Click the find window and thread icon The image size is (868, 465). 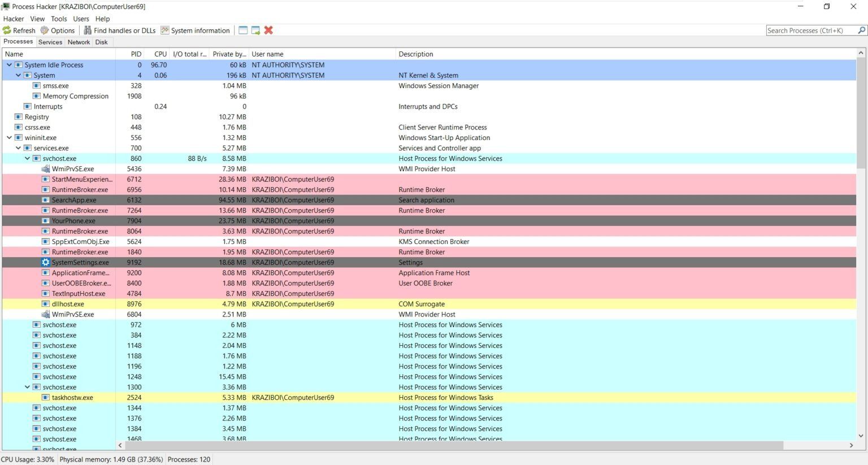pyautogui.click(x=256, y=31)
